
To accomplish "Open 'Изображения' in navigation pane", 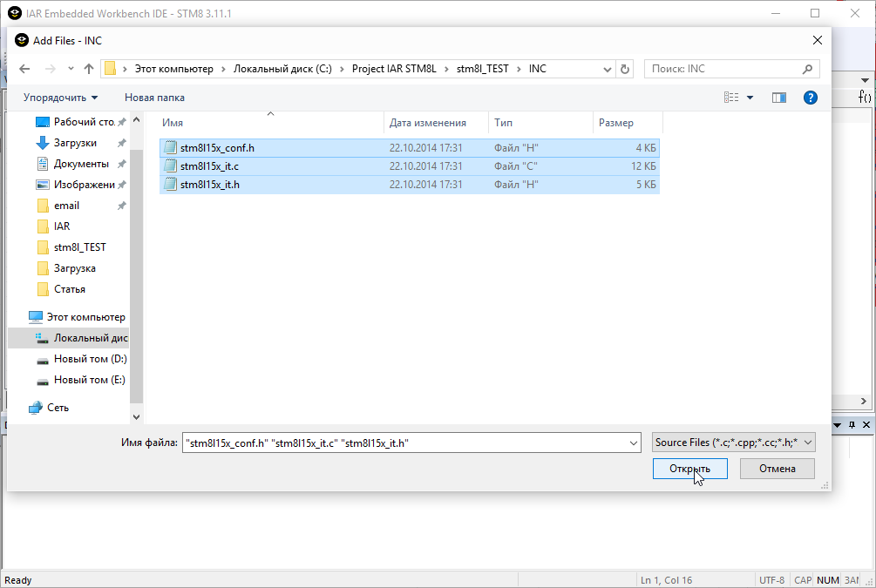I will click(x=84, y=185).
